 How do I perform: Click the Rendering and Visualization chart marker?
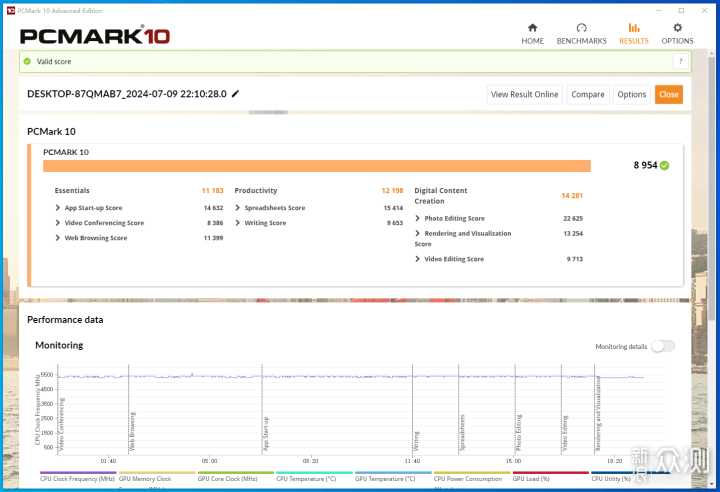click(x=598, y=413)
